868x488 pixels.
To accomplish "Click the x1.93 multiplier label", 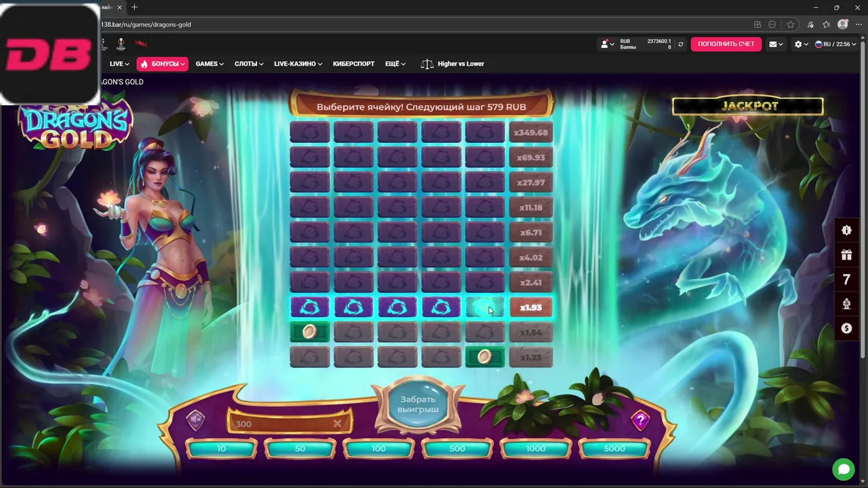I will [530, 308].
